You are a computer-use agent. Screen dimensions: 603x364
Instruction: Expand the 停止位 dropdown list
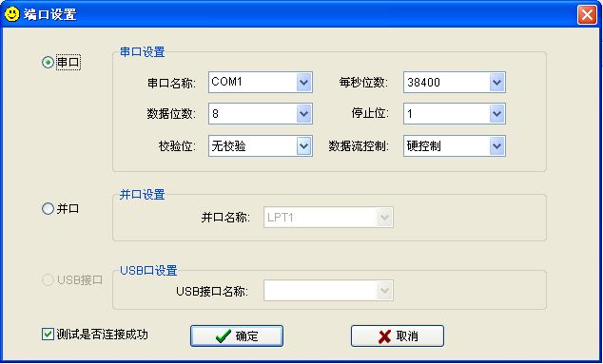coord(496,114)
